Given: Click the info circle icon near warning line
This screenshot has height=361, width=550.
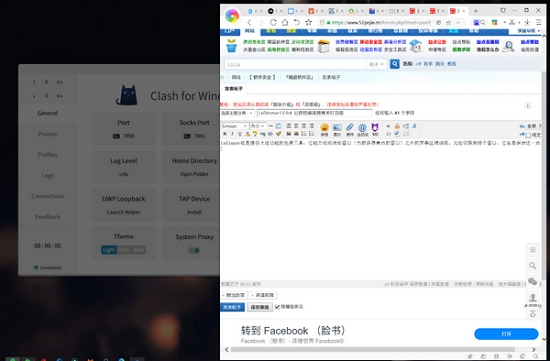Looking at the screenshot, I should (x=528, y=106).
